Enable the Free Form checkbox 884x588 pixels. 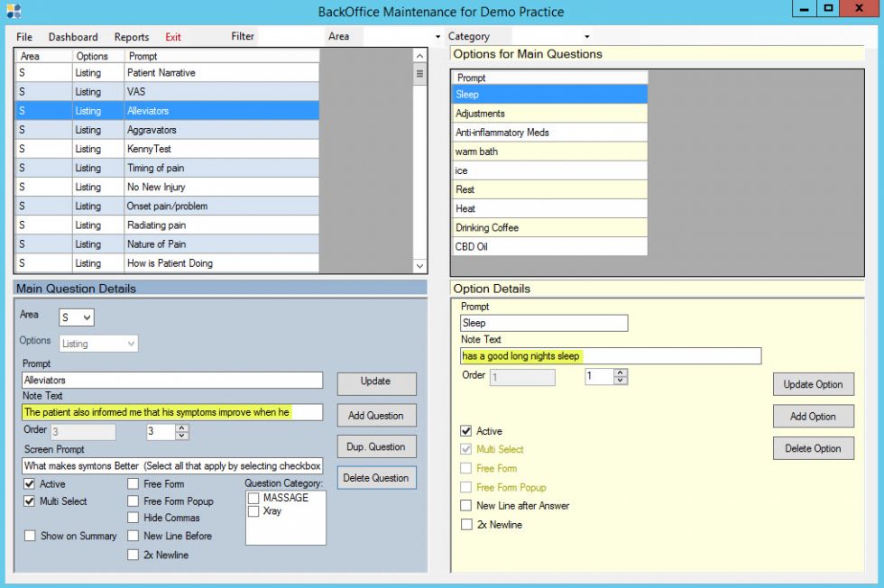click(x=133, y=484)
